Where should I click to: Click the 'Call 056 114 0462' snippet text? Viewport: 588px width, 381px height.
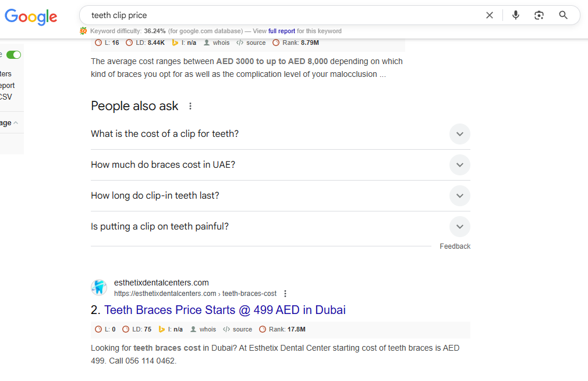point(143,361)
